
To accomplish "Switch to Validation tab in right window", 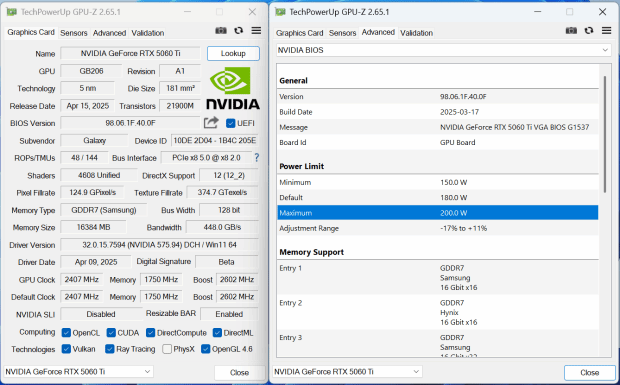I will click(x=416, y=33).
